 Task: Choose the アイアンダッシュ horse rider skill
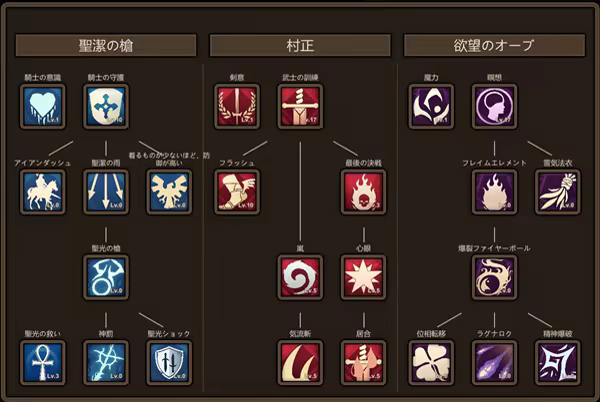coord(42,192)
